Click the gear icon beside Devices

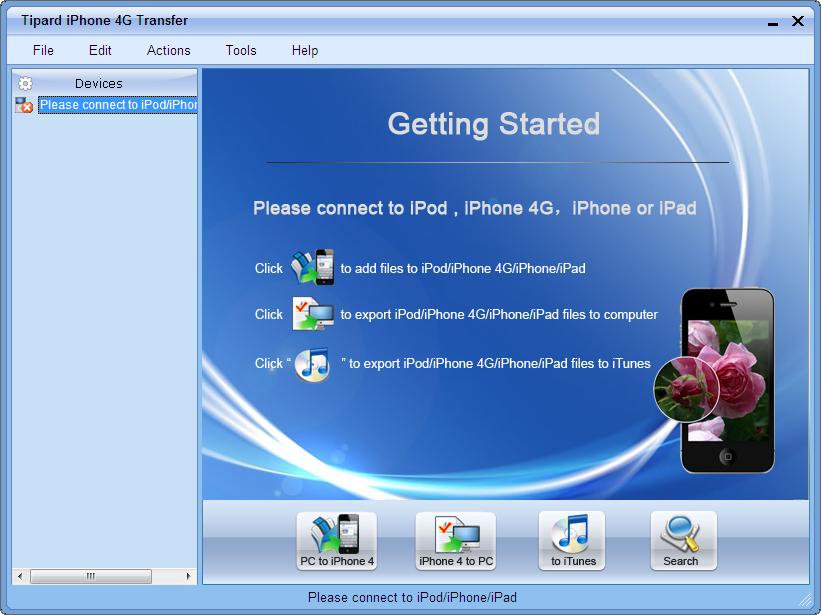26,84
